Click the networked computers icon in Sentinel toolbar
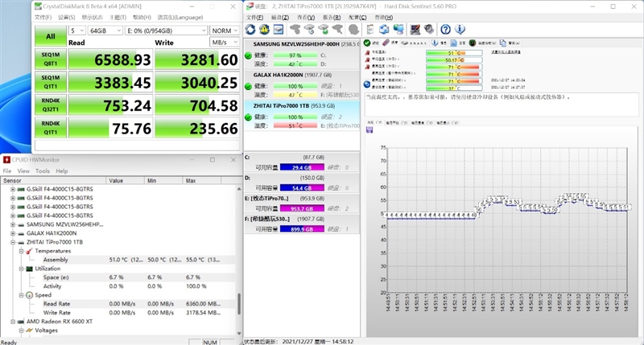Screen dimensions: 644x345 pos(398,30)
